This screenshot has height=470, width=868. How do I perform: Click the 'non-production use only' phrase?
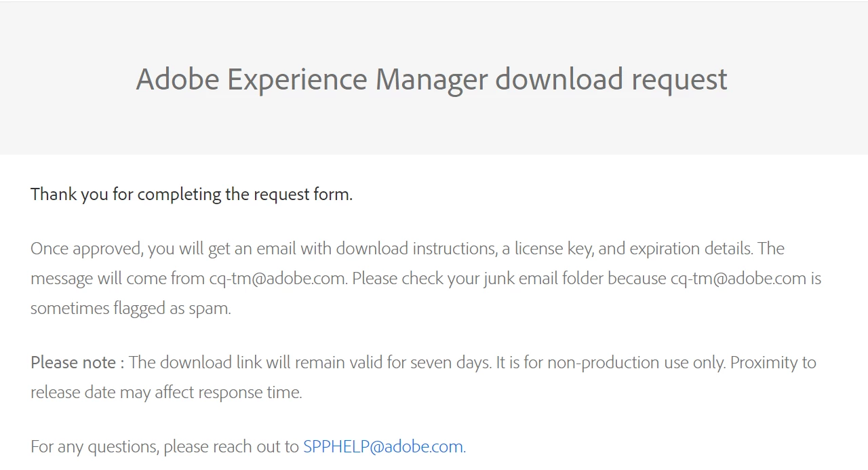[636, 362]
